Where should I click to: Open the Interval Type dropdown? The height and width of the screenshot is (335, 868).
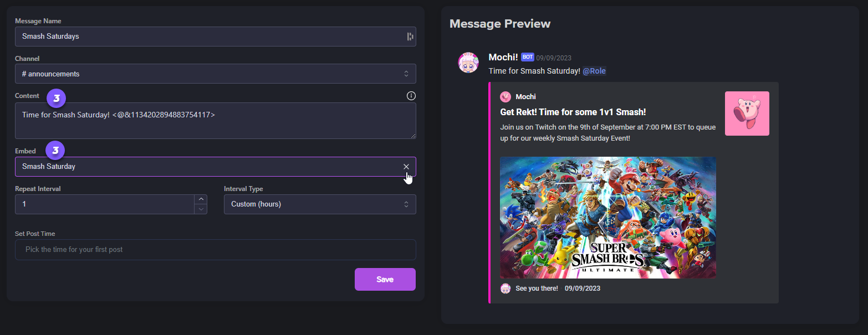319,204
